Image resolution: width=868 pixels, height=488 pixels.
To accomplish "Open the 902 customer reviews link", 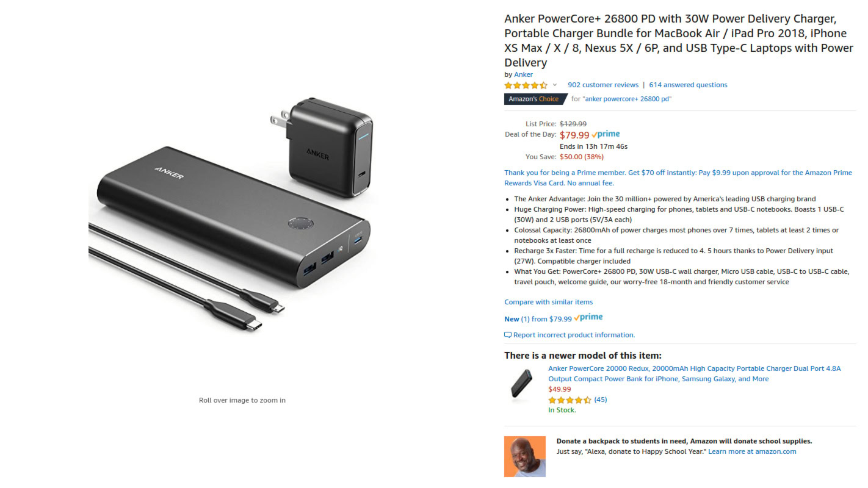I will pos(602,85).
